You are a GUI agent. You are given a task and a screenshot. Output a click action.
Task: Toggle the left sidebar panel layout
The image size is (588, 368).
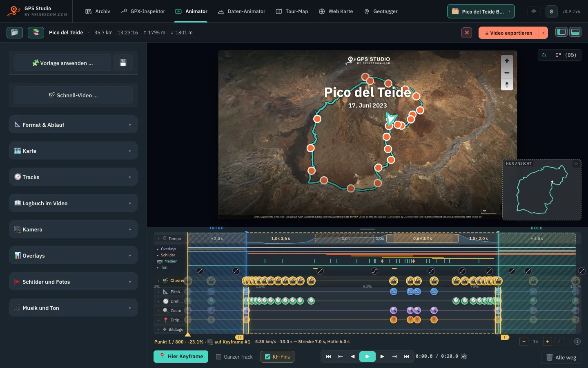561,32
